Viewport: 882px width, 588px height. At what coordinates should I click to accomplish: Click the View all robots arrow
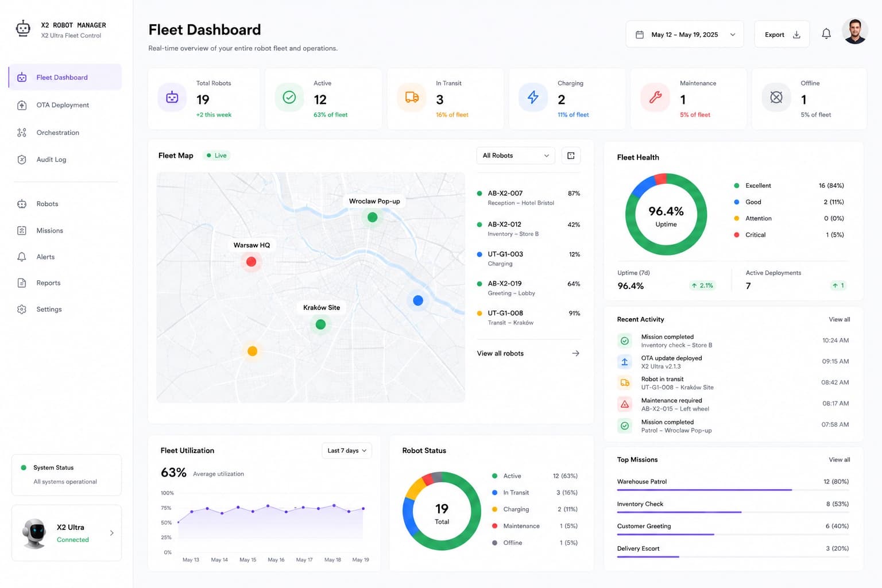pos(575,353)
